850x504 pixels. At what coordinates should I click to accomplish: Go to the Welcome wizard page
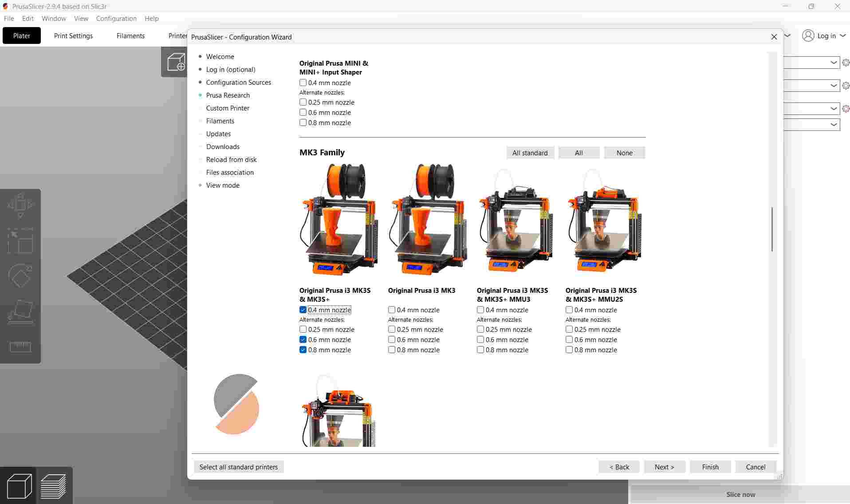pyautogui.click(x=220, y=56)
